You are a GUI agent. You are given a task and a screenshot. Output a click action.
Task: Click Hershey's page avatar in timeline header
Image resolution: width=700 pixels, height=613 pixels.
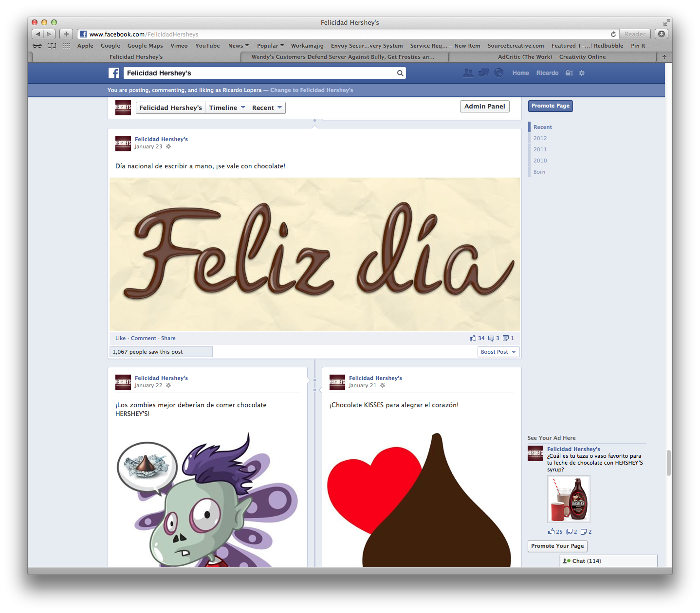[123, 108]
